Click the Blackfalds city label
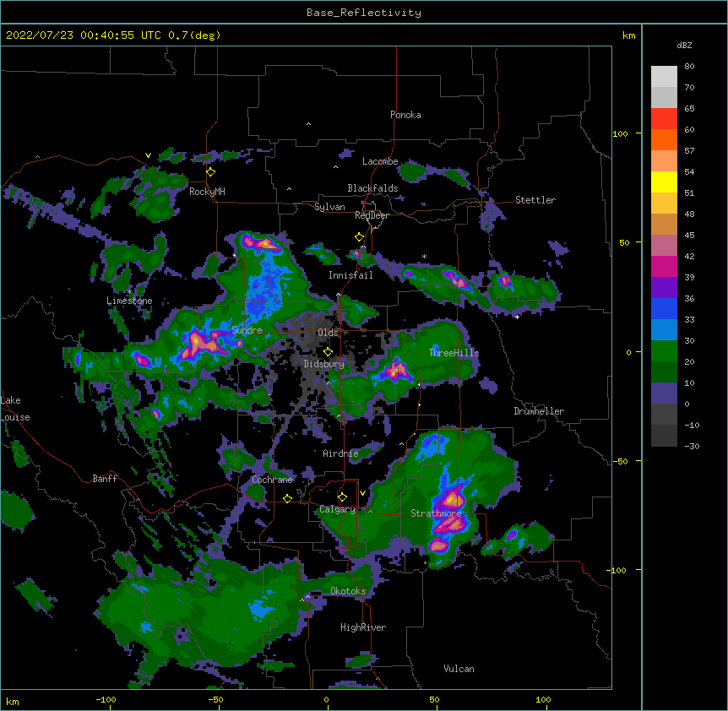728x711 pixels. coord(372,188)
